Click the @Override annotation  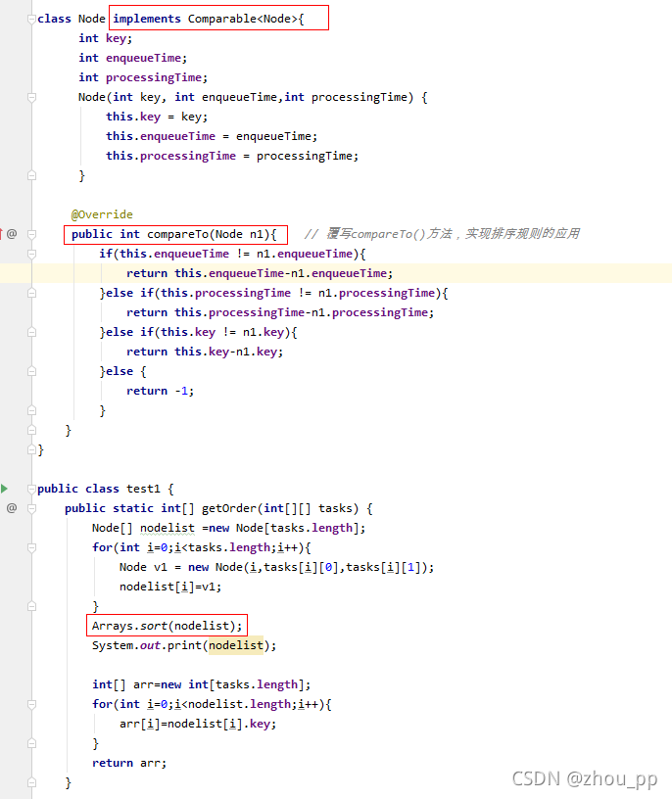pos(102,214)
